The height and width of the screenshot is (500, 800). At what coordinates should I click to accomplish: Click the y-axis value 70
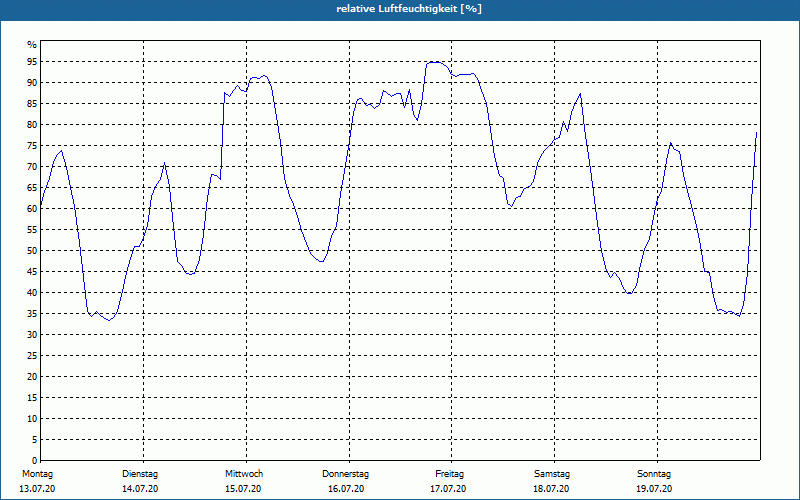tap(32, 167)
